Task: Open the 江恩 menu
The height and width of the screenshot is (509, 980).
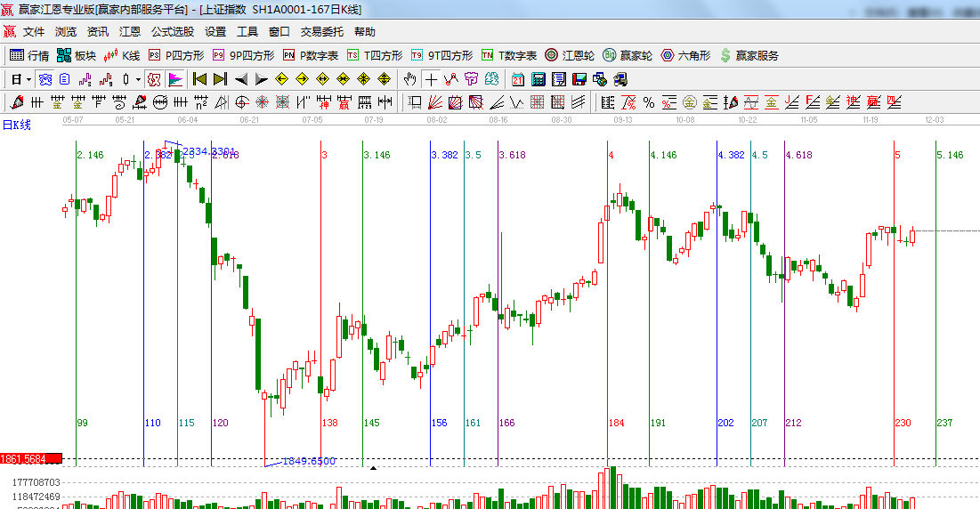Action: [x=130, y=31]
